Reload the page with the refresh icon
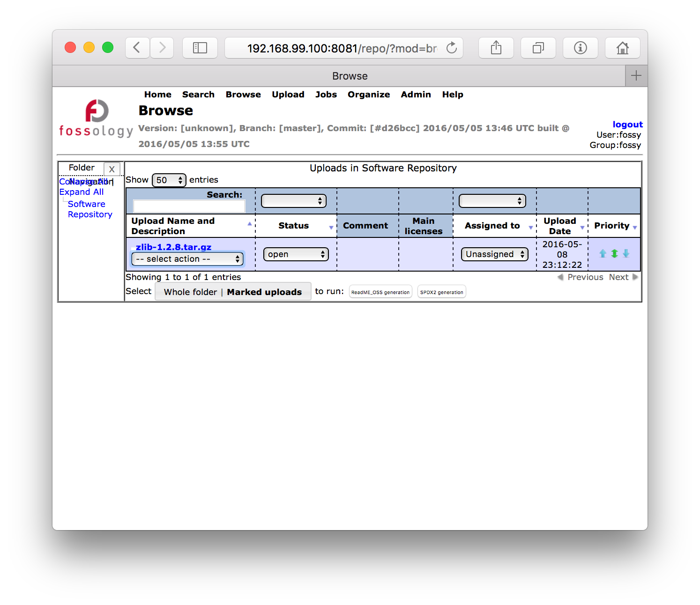700x605 pixels. 452,48
